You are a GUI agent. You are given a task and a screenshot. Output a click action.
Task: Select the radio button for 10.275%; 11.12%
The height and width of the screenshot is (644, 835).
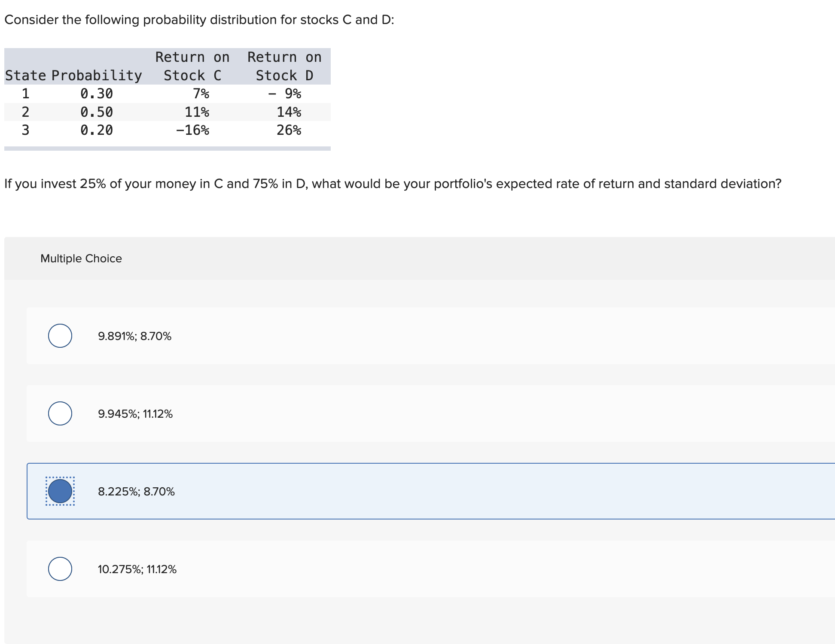point(60,569)
